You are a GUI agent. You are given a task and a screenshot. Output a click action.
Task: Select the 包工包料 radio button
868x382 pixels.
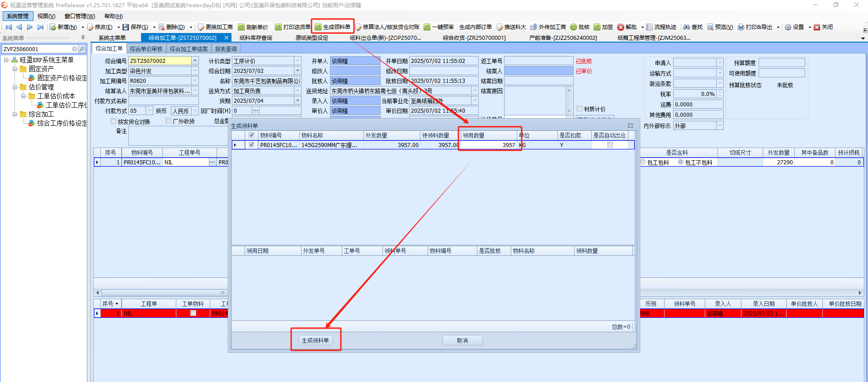[x=643, y=162]
